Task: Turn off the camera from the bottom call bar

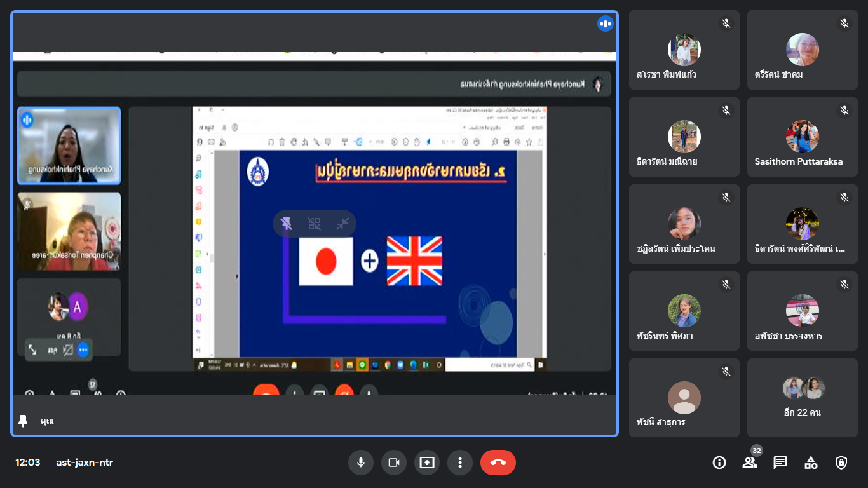Action: pyautogui.click(x=394, y=463)
